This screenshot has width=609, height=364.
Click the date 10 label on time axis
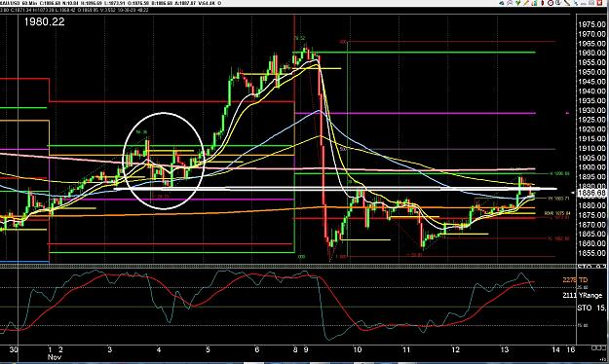click(x=358, y=349)
